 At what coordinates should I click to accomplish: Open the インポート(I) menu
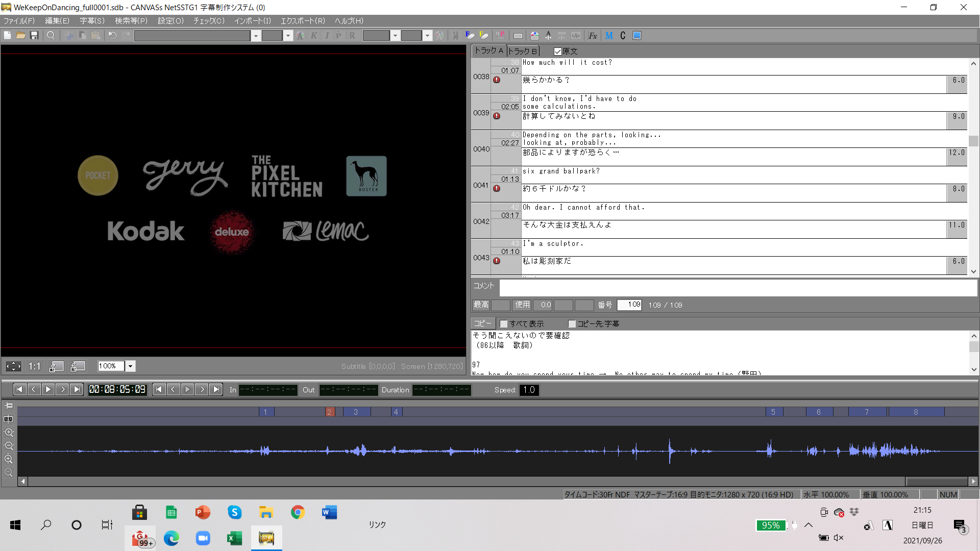pos(253,21)
